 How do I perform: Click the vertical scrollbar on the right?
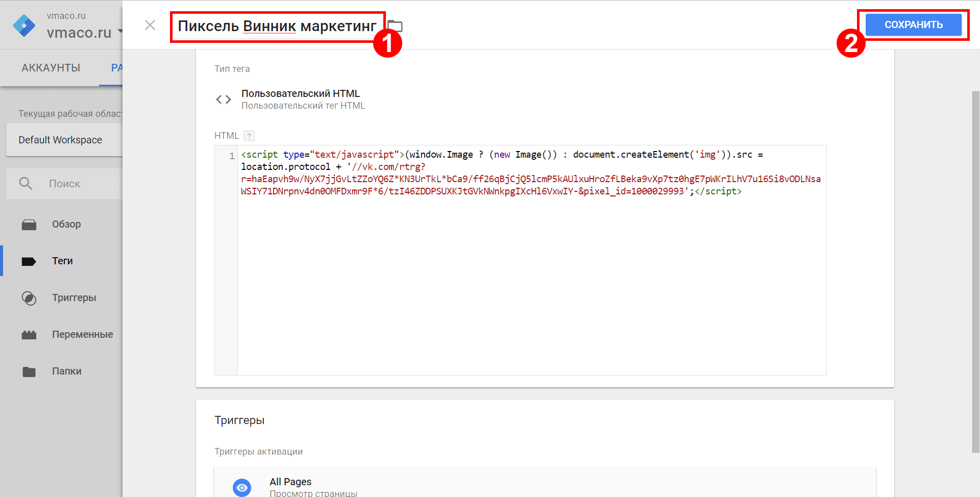click(975, 270)
